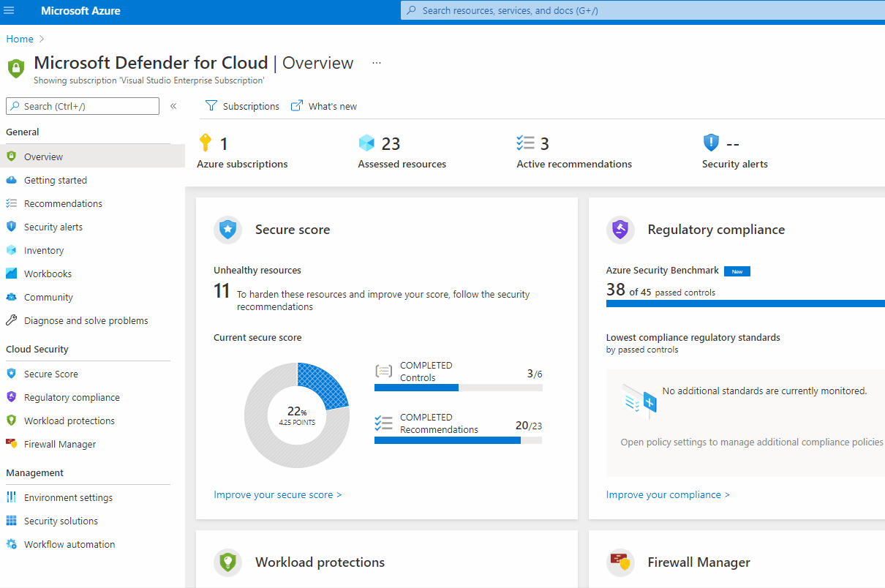Image resolution: width=885 pixels, height=588 pixels.
Task: Click the sidebar Search (Ctrl+/) field
Action: click(83, 106)
